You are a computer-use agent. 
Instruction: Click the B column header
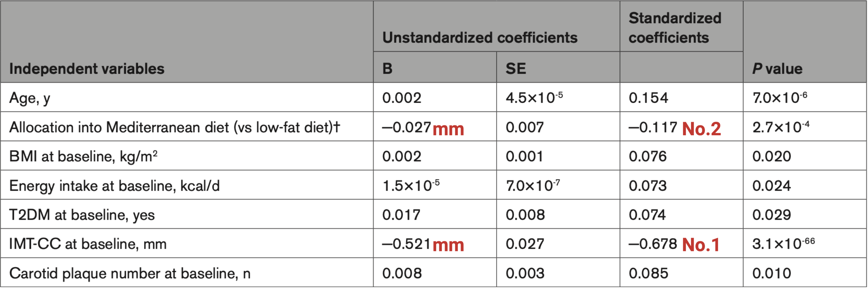pyautogui.click(x=387, y=69)
